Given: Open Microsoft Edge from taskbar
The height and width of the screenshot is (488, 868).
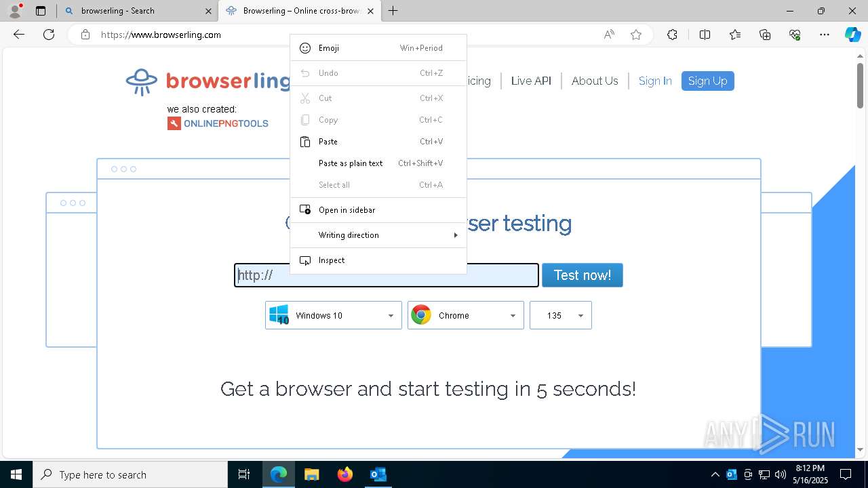Looking at the screenshot, I should (279, 474).
